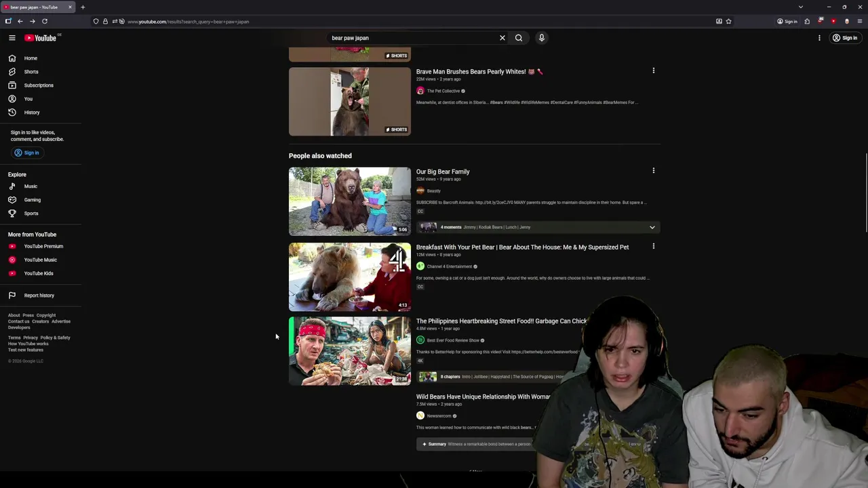Click the Test new features footer link
868x488 pixels.
[x=26, y=350]
